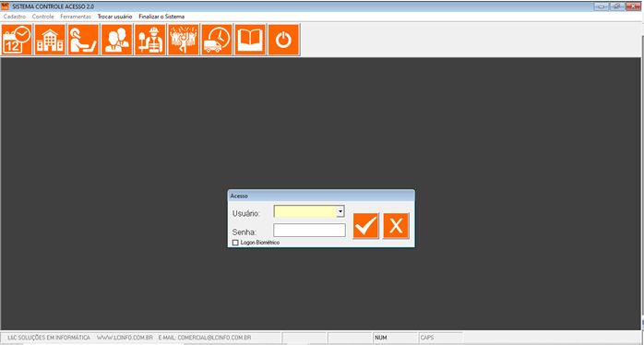
Task: Expand the Usuário dropdown arrow
Action: [x=340, y=211]
